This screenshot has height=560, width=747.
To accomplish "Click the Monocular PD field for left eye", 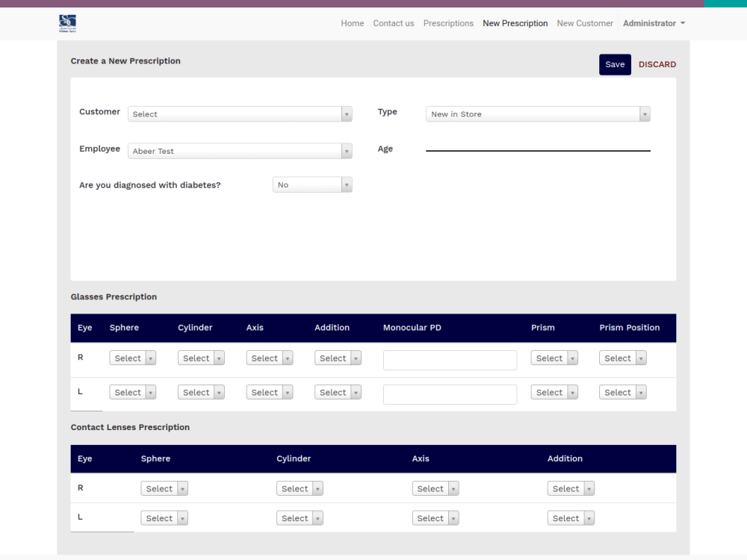I will 450,394.
